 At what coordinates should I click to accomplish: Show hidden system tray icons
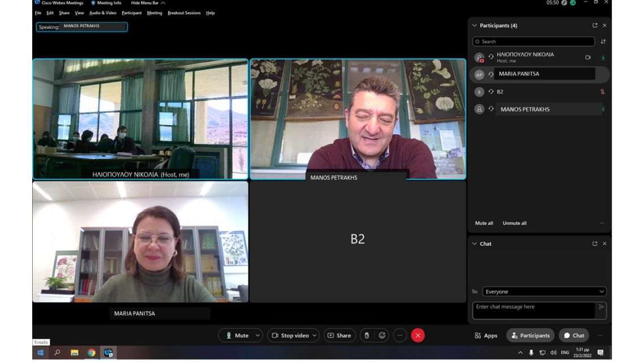(520, 352)
